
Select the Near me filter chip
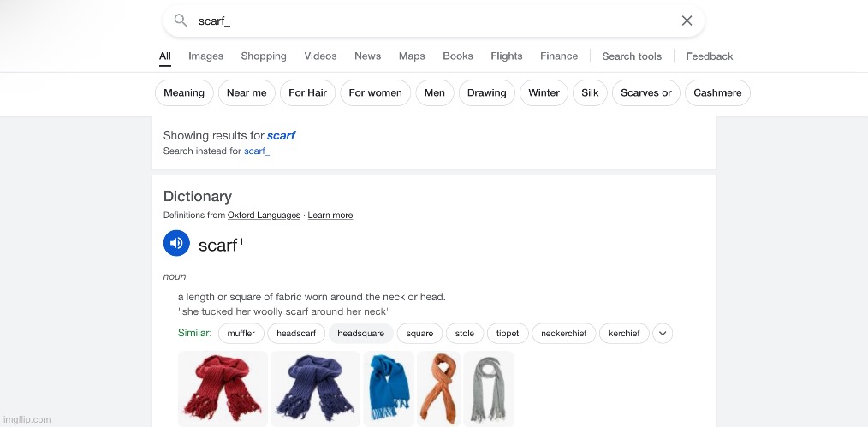[247, 93]
